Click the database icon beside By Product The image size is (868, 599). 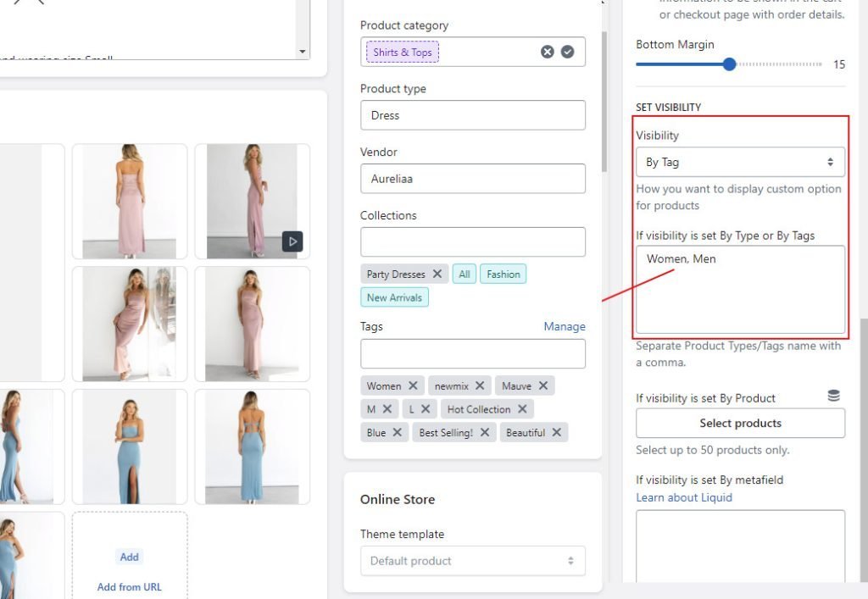click(834, 396)
